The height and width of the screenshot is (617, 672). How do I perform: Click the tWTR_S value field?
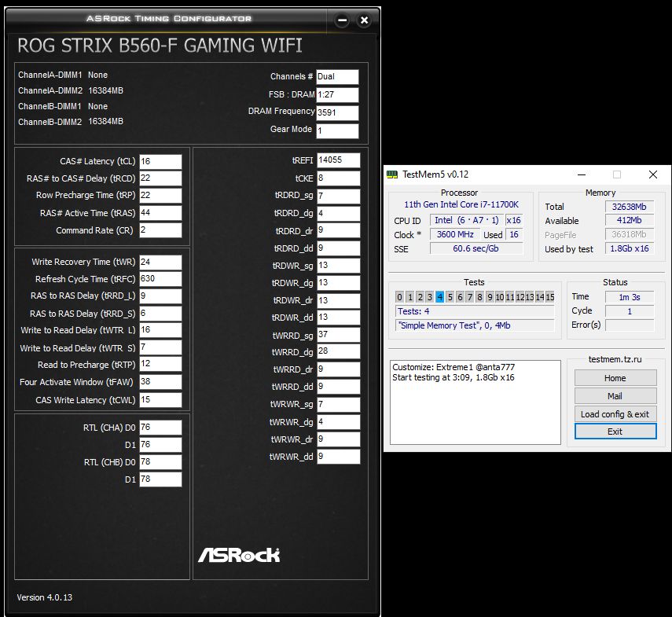click(160, 347)
